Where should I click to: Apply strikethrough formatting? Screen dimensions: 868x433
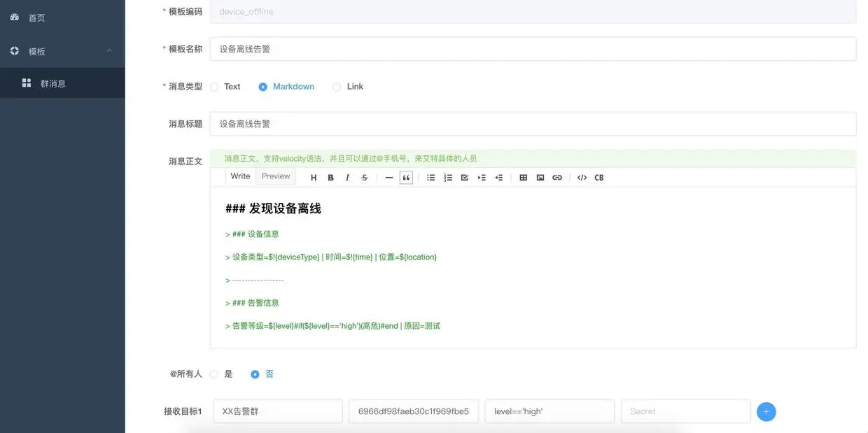(x=364, y=178)
